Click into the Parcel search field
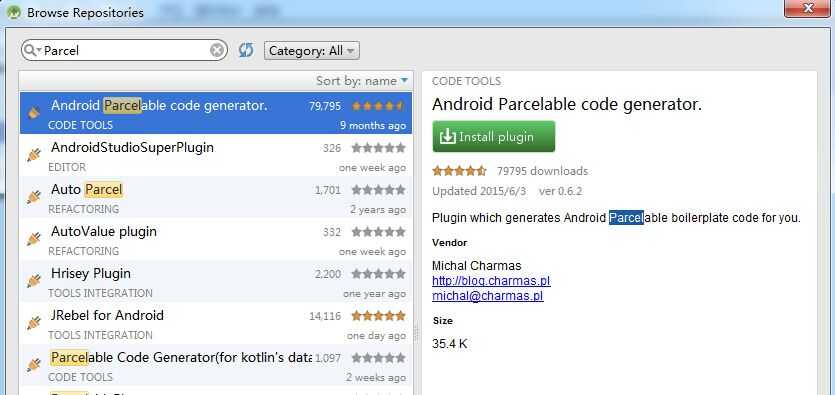Image resolution: width=835 pixels, height=395 pixels. pos(124,51)
